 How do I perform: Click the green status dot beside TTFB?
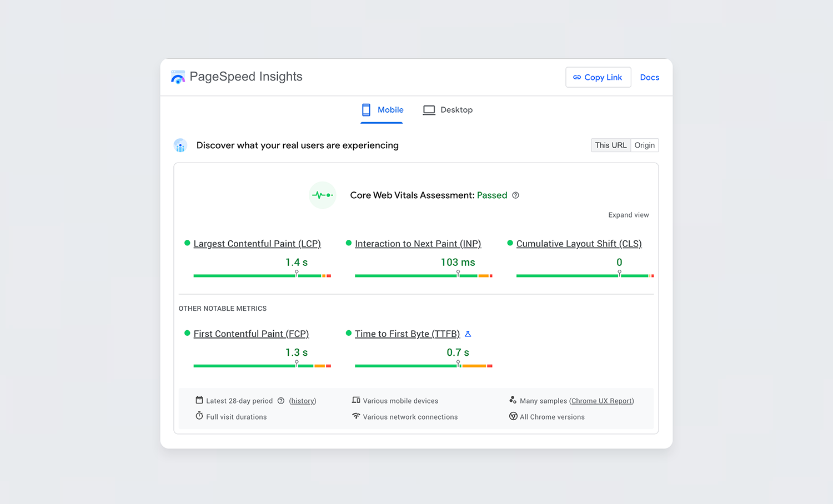pyautogui.click(x=349, y=333)
